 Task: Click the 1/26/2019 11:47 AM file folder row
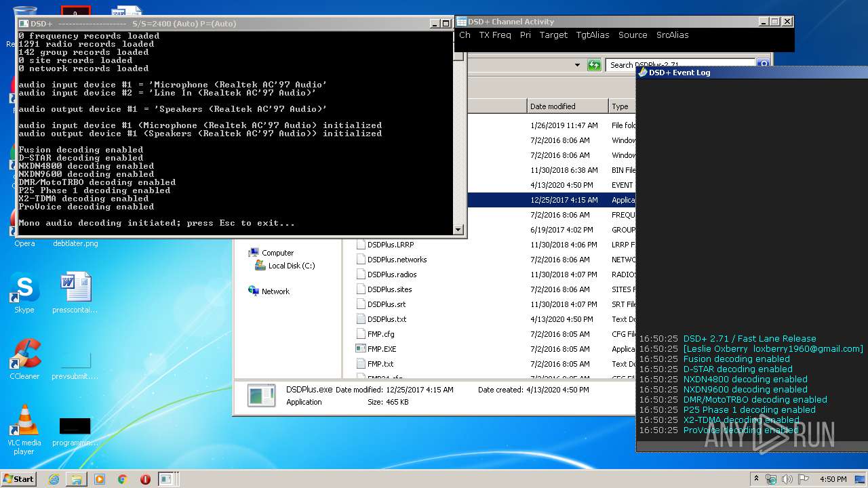click(x=550, y=125)
